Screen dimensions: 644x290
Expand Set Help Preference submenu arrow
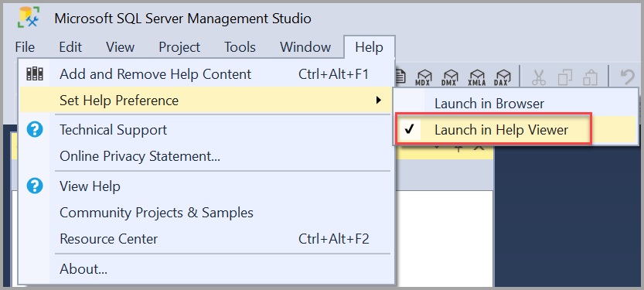(379, 101)
